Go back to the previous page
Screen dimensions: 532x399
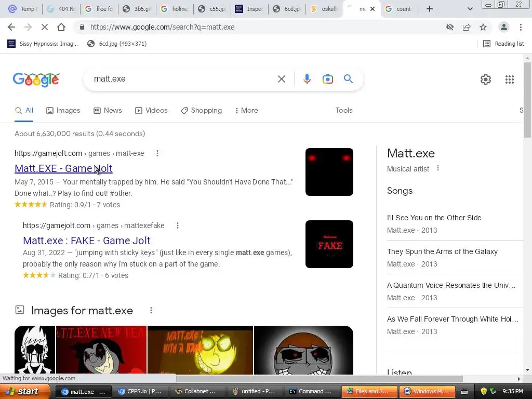pyautogui.click(x=11, y=27)
